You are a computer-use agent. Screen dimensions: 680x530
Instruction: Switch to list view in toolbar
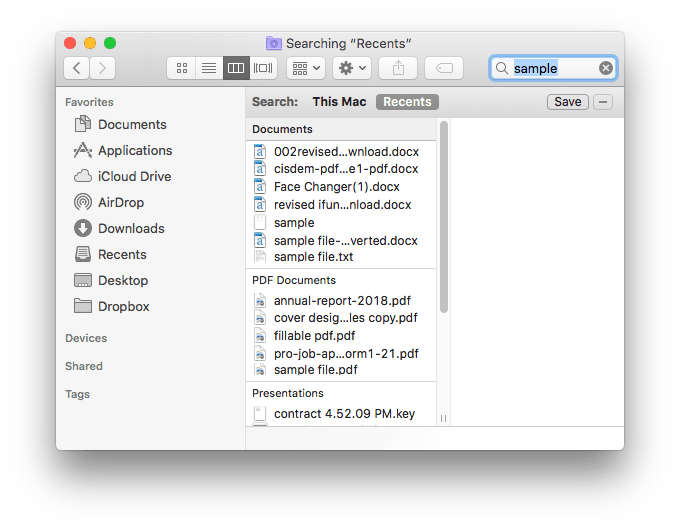209,68
